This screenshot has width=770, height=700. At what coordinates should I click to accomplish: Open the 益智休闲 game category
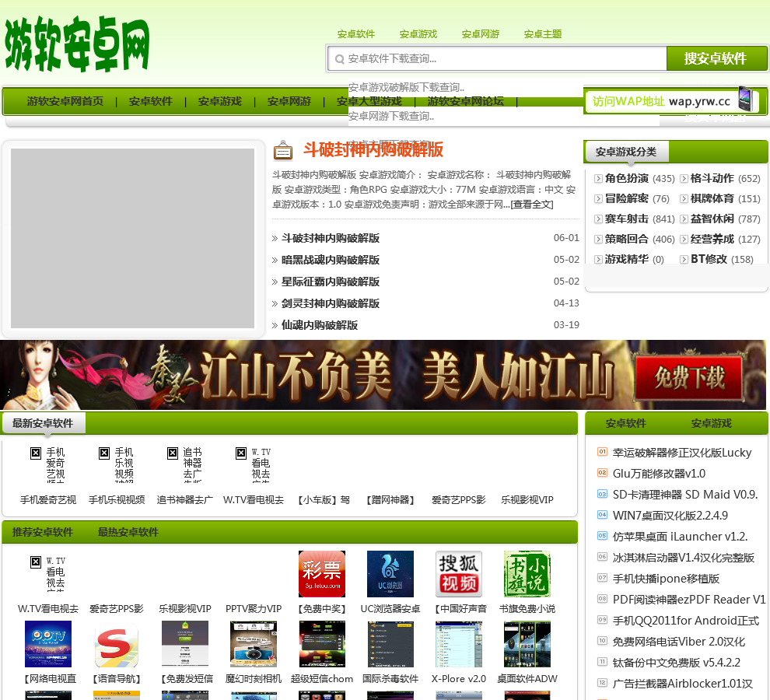click(712, 219)
